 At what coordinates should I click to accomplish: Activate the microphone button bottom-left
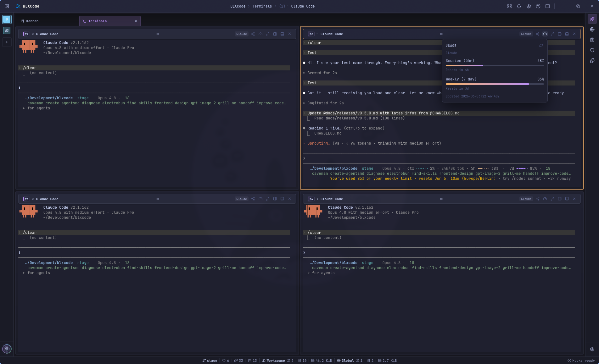click(x=7, y=349)
